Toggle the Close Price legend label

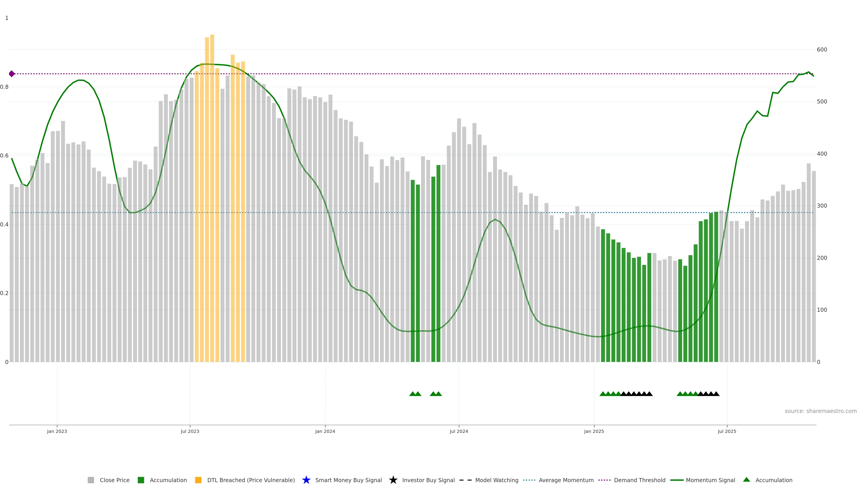pos(115,480)
